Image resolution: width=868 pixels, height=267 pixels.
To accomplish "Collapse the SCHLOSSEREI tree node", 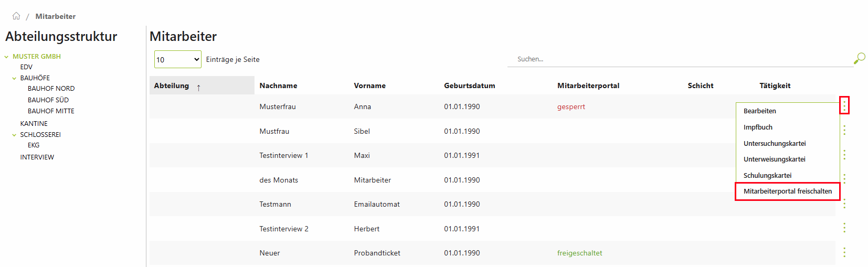I will [14, 135].
